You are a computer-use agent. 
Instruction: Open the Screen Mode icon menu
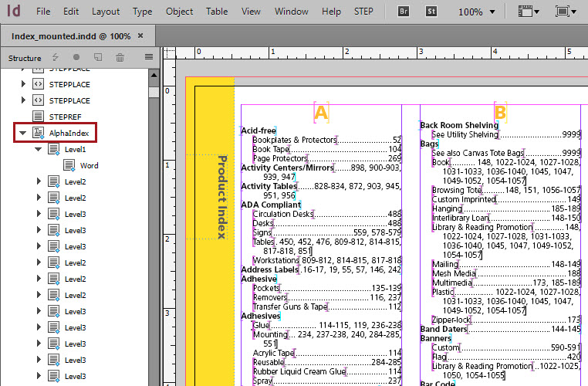point(566,12)
